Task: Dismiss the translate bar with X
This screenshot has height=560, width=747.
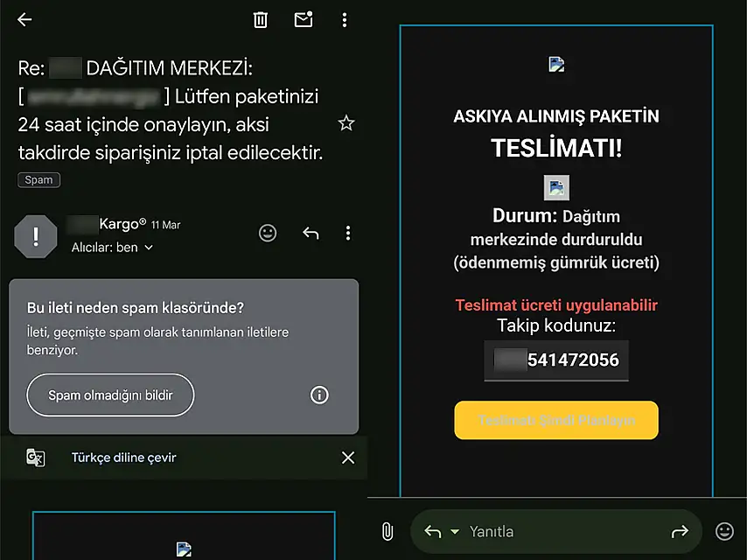Action: [348, 458]
